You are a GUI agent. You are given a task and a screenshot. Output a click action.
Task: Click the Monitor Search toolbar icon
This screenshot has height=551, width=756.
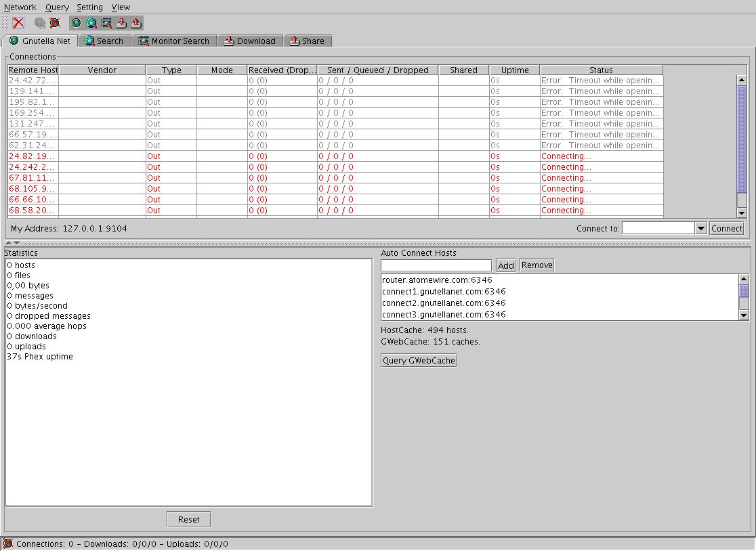click(x=106, y=22)
